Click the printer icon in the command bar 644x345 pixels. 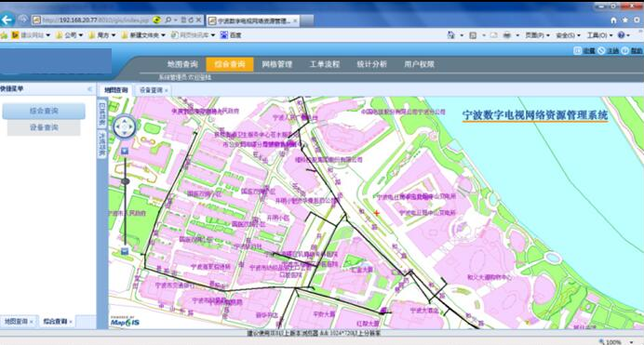click(x=507, y=35)
